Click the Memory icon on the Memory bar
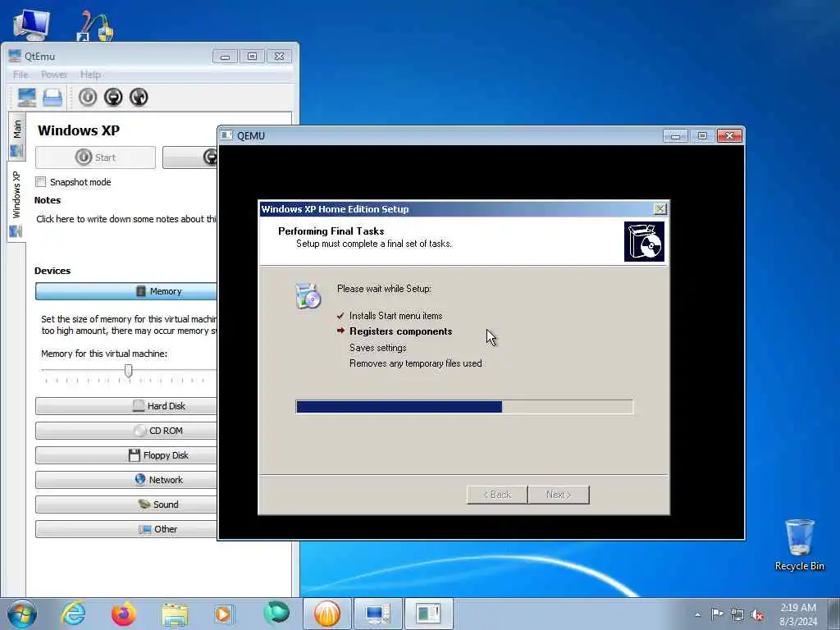The image size is (840, 630). tap(141, 291)
